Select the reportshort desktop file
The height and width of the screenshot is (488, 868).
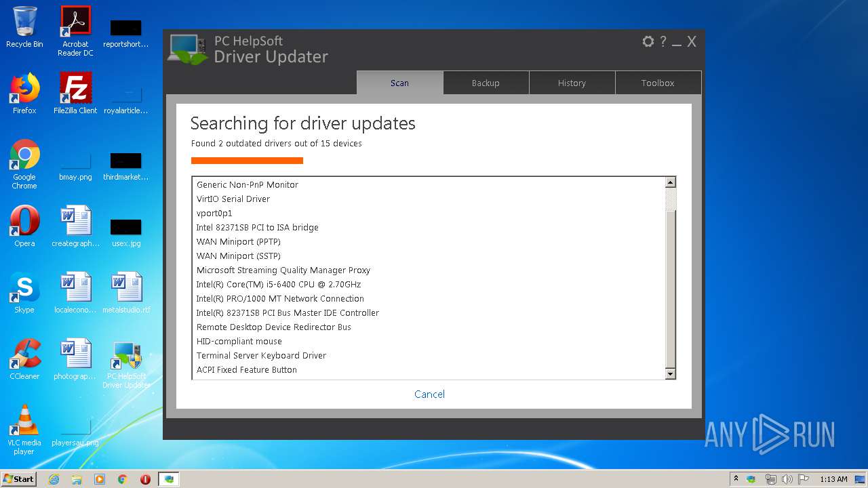tap(126, 33)
